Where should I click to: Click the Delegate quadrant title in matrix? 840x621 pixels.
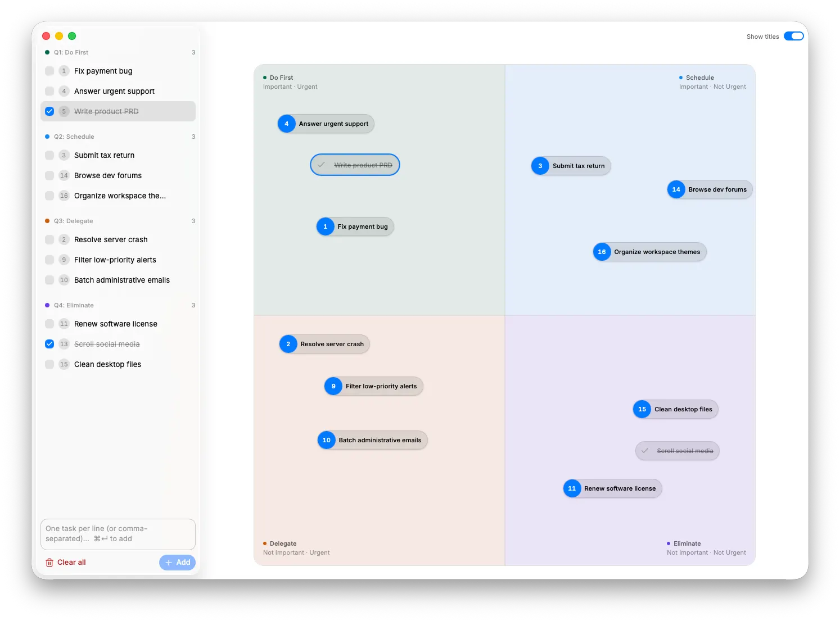pos(283,543)
